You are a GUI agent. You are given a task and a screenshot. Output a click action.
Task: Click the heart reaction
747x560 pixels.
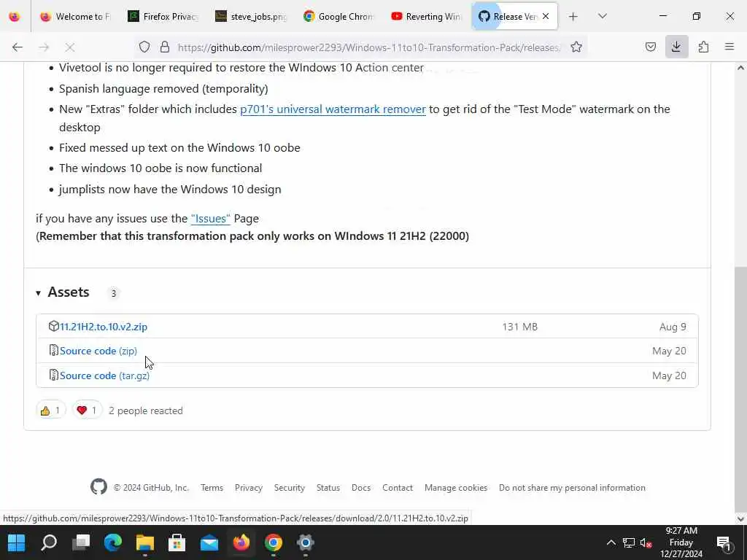[88, 411]
